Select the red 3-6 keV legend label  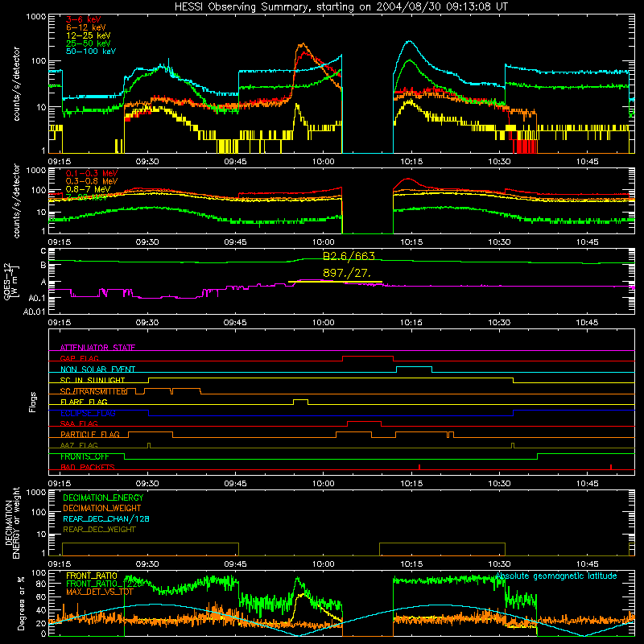(84, 19)
